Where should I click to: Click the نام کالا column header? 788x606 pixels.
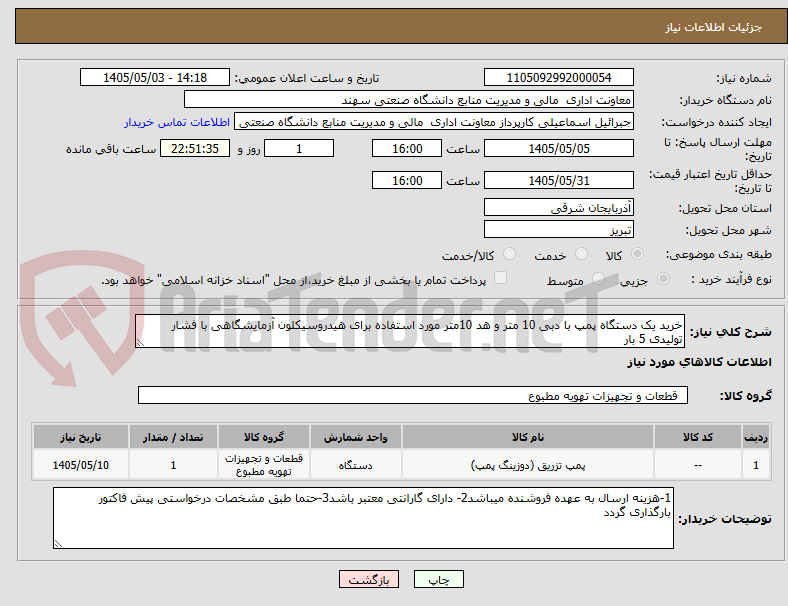click(528, 437)
